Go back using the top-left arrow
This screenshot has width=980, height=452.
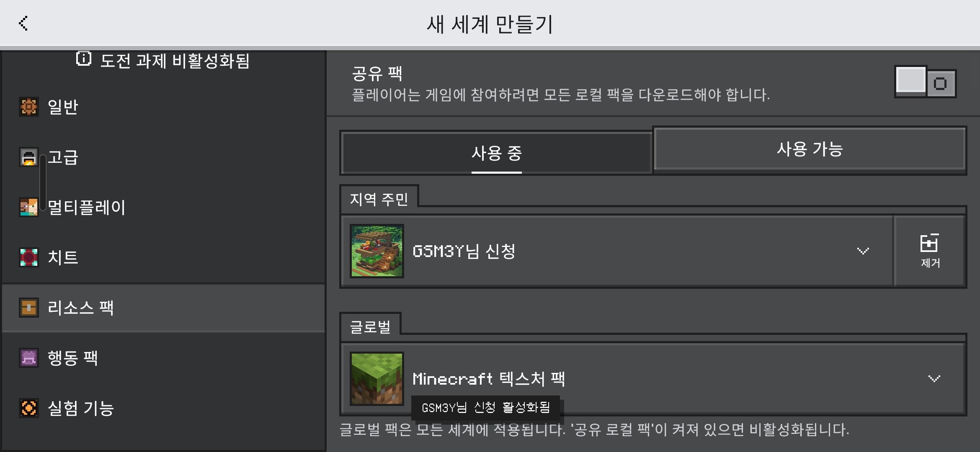pos(23,23)
